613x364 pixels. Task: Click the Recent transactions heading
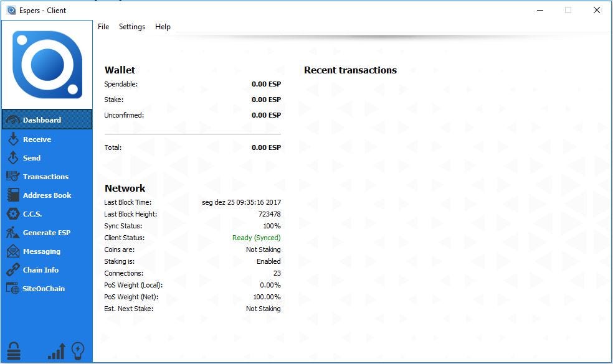click(350, 70)
